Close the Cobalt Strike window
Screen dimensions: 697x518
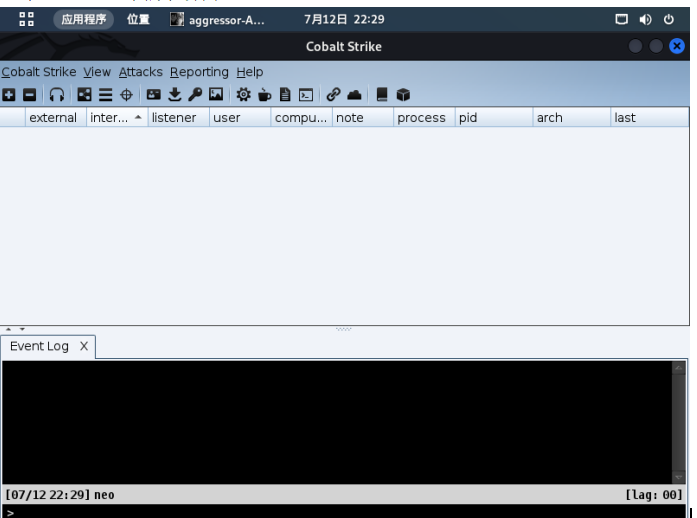coord(677,46)
